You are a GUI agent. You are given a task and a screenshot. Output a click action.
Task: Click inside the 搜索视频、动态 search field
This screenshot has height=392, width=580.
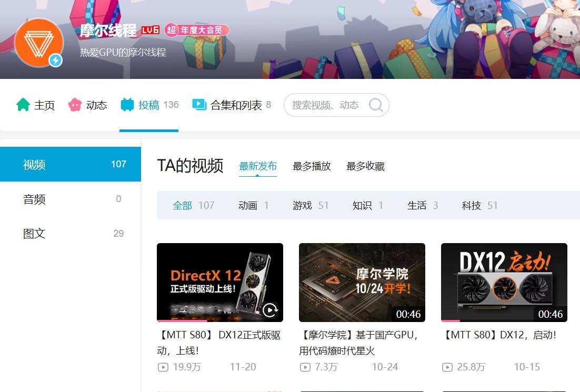point(325,105)
